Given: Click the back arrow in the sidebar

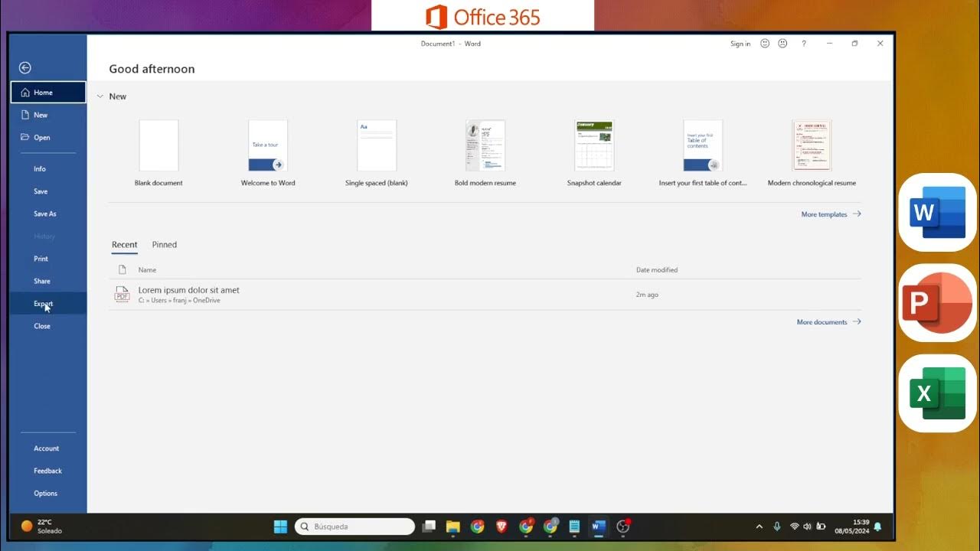Looking at the screenshot, I should 25,68.
